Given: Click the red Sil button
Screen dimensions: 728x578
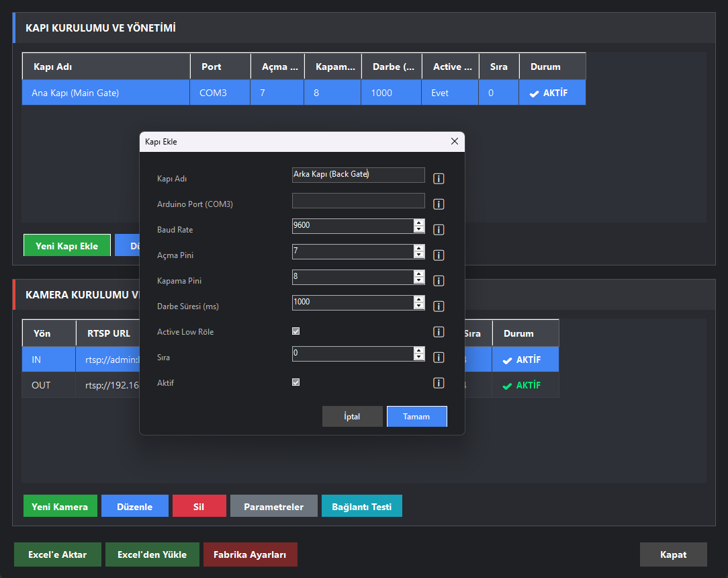Looking at the screenshot, I should pyautogui.click(x=199, y=506).
